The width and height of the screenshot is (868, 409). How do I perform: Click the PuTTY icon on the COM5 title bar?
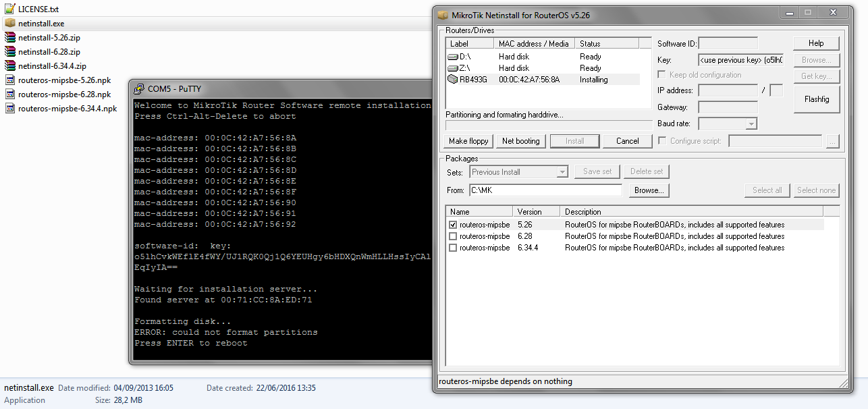click(139, 88)
